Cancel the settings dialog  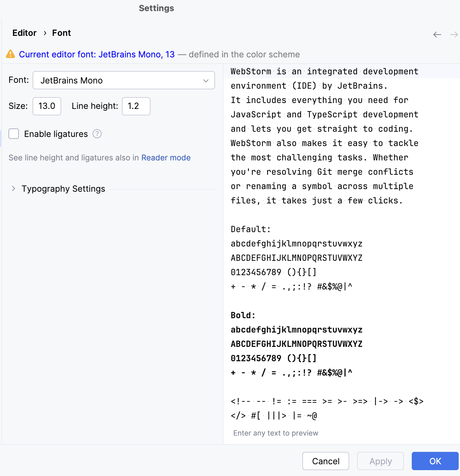[x=325, y=461]
